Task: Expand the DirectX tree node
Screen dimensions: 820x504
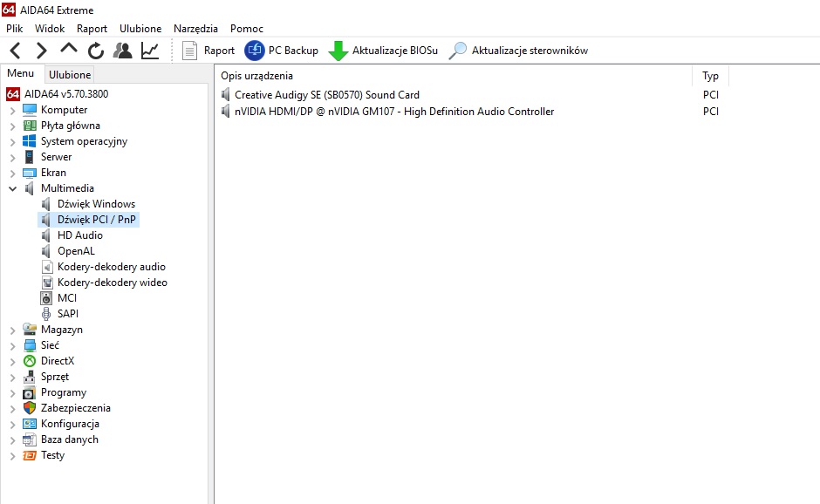Action: click(x=12, y=361)
